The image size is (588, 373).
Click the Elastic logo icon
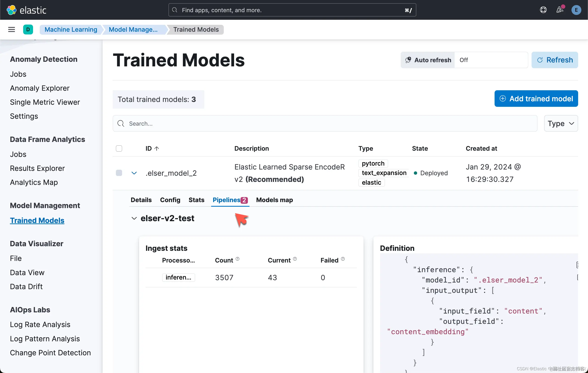11,10
